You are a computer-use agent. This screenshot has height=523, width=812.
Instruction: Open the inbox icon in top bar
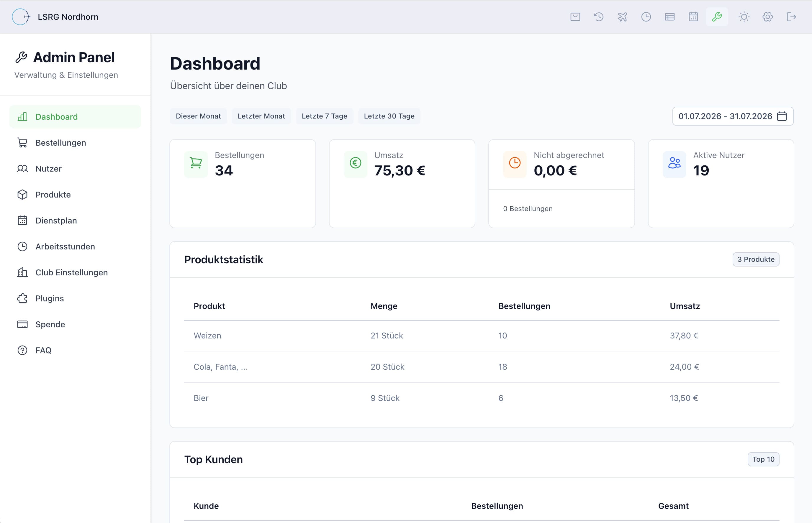(575, 17)
